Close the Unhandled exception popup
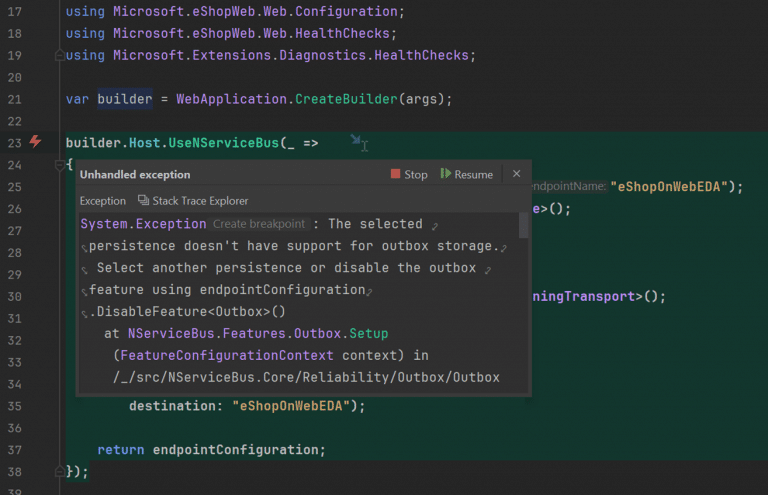 coord(516,174)
